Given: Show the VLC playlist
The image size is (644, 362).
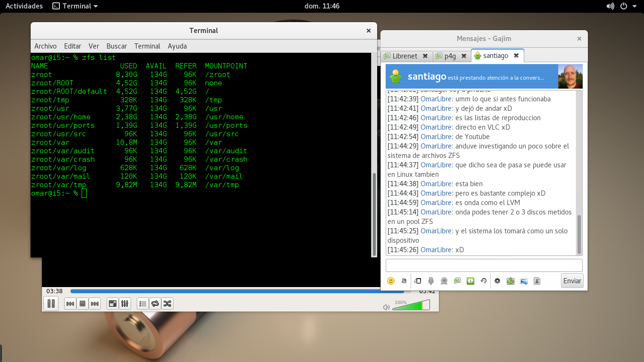Looking at the screenshot, I should point(143,304).
